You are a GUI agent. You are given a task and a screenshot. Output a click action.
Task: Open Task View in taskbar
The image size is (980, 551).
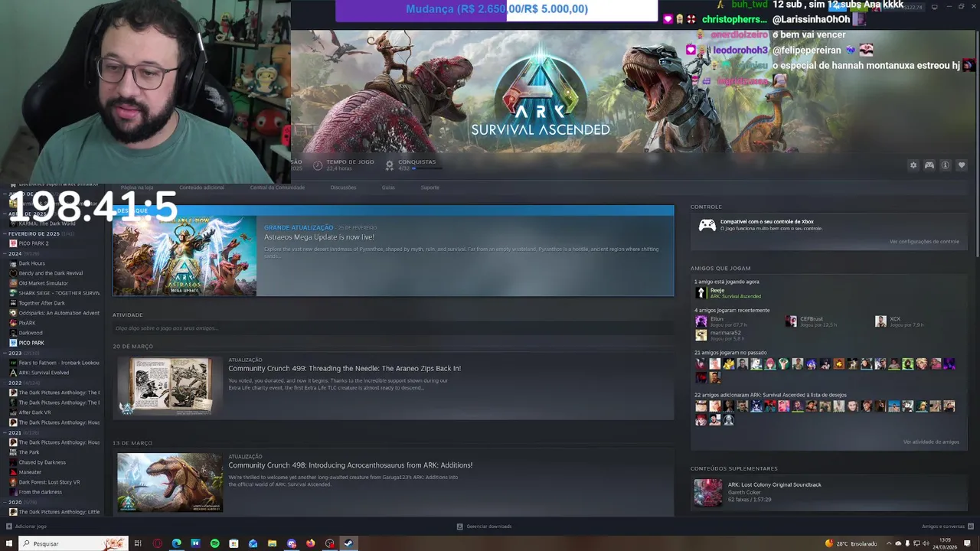(138, 543)
